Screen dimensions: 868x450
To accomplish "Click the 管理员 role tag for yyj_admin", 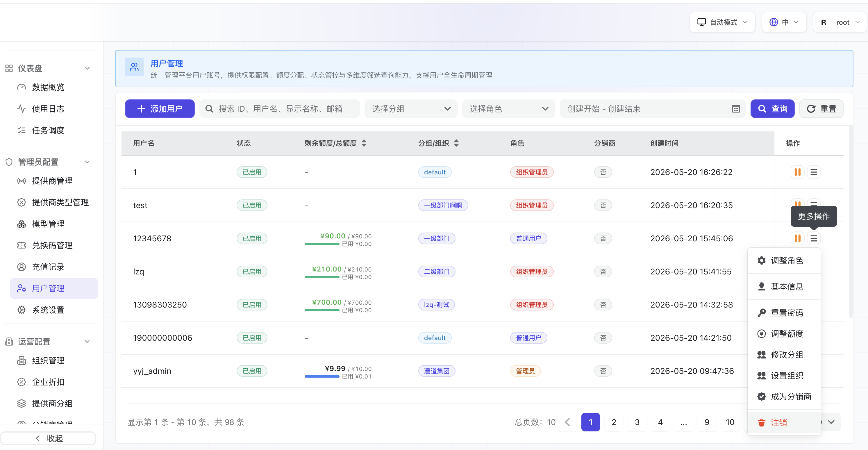I will [x=525, y=371].
